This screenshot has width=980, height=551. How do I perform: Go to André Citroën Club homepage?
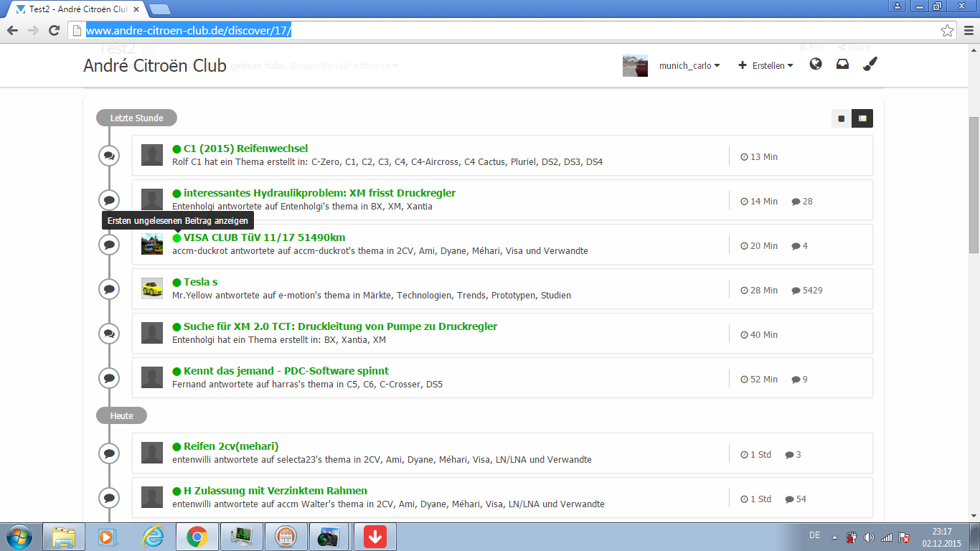[155, 66]
